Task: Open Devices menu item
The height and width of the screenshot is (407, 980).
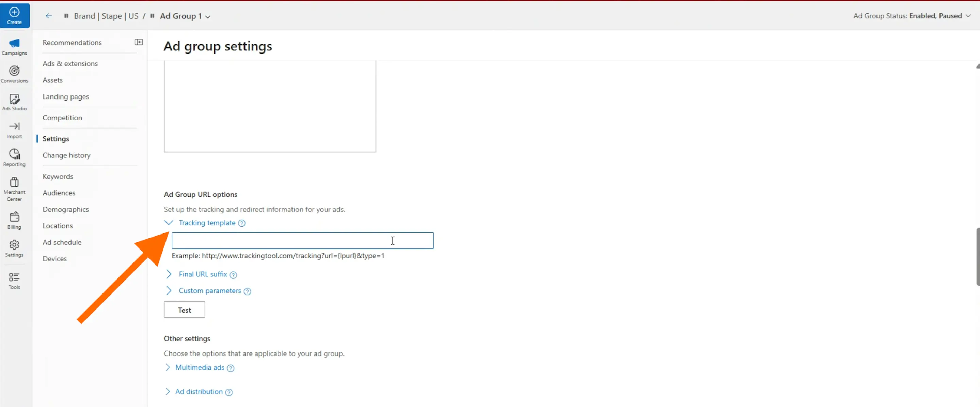Action: coord(55,259)
